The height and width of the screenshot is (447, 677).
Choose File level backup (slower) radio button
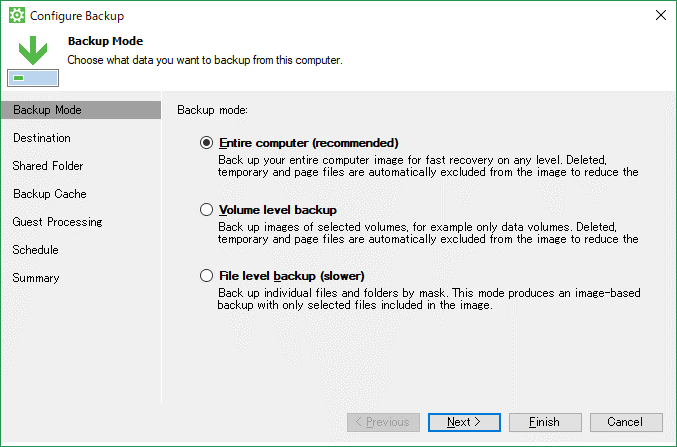click(x=206, y=276)
